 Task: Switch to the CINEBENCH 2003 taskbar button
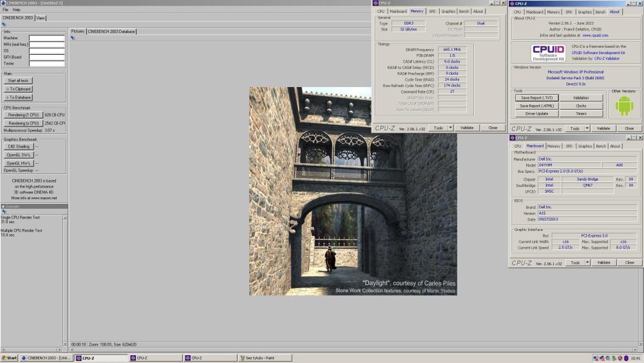[x=46, y=358]
